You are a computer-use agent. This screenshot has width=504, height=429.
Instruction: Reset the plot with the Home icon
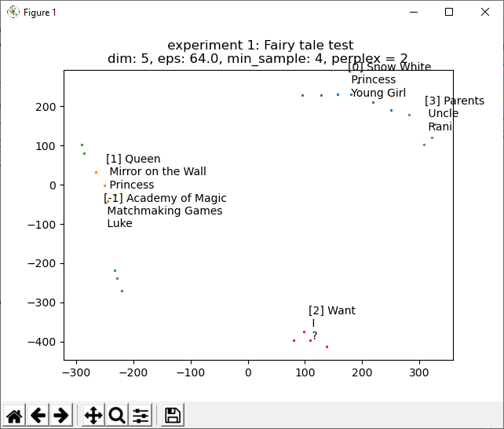tap(14, 416)
